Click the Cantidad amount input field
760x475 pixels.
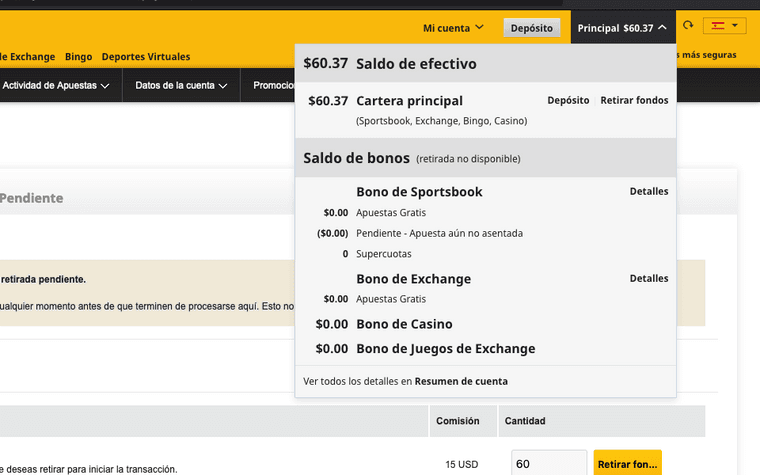tap(549, 464)
